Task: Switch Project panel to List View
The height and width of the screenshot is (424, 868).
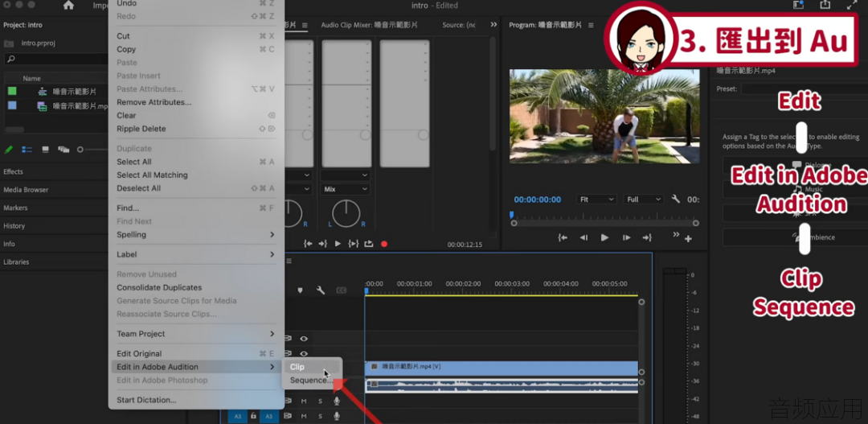Action: [x=27, y=150]
